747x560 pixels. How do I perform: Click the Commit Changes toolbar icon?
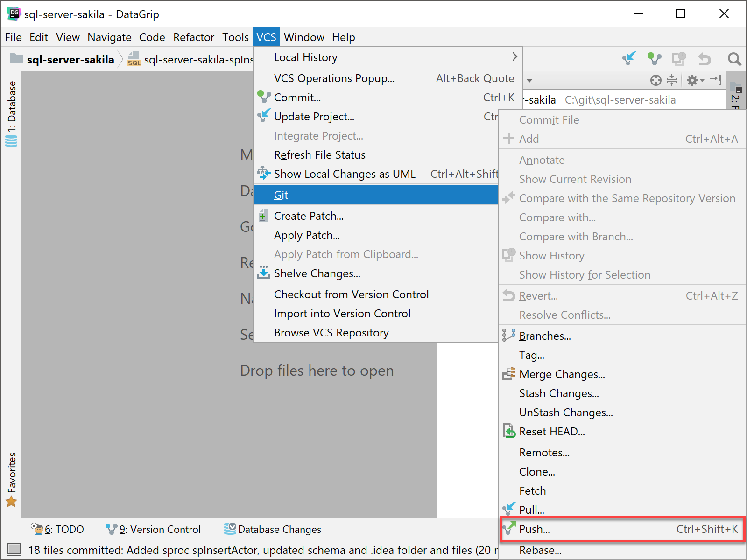(655, 59)
